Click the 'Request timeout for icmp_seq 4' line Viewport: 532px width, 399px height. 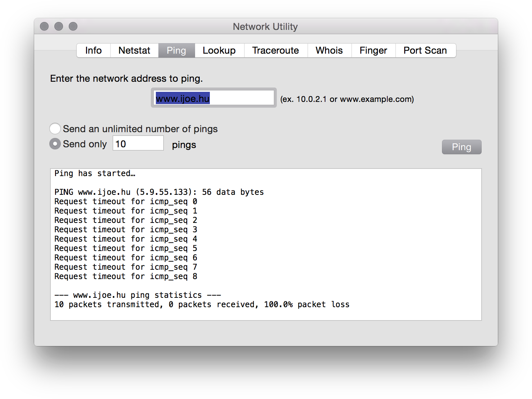click(x=126, y=239)
